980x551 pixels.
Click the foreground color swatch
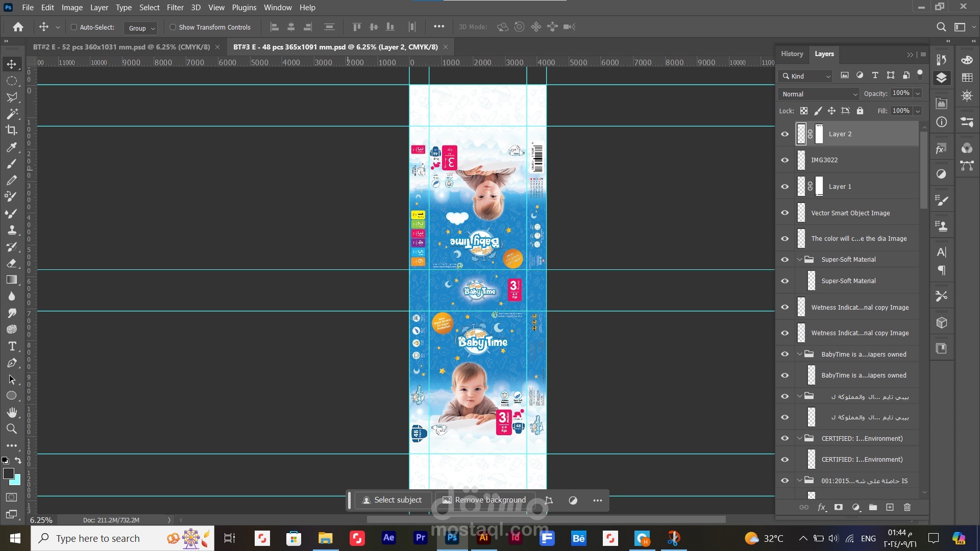coord(8,473)
